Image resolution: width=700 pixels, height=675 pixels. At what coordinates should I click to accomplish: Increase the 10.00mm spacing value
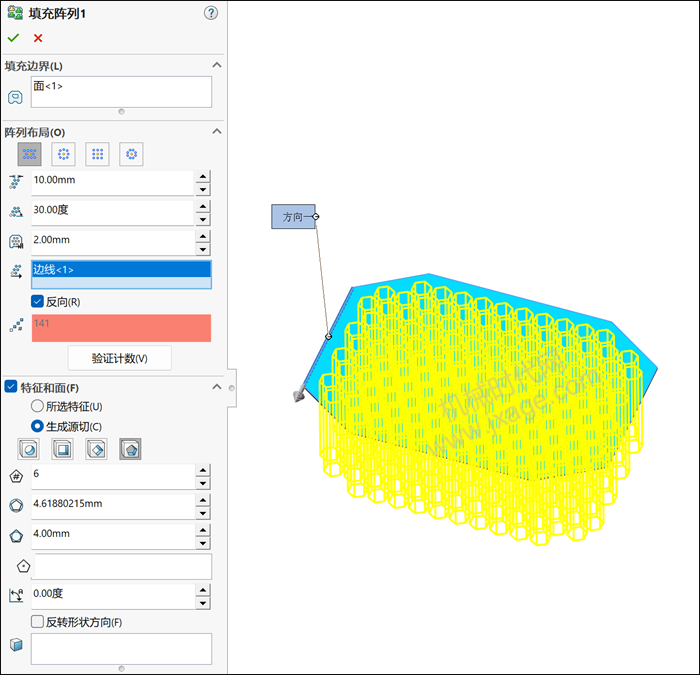pyautogui.click(x=203, y=176)
